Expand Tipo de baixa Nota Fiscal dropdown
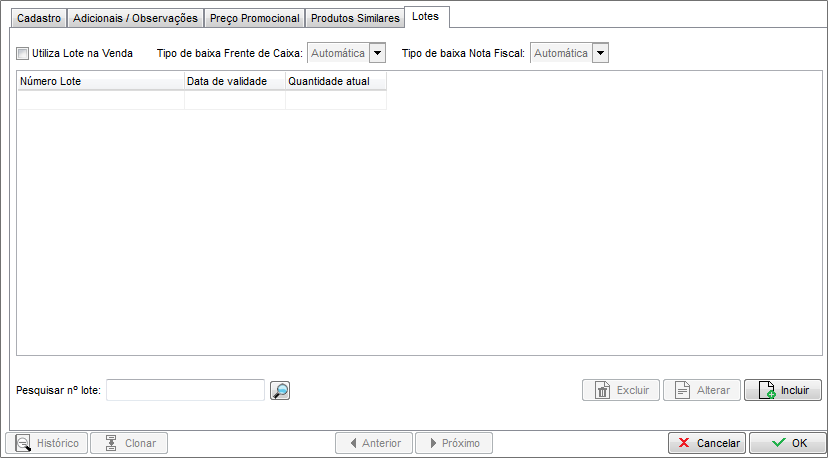 (600, 53)
